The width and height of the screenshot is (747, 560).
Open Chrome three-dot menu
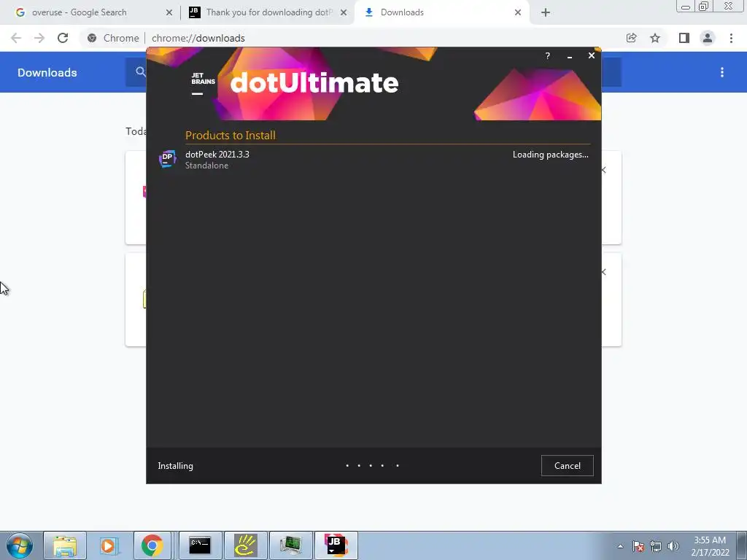coord(731,38)
